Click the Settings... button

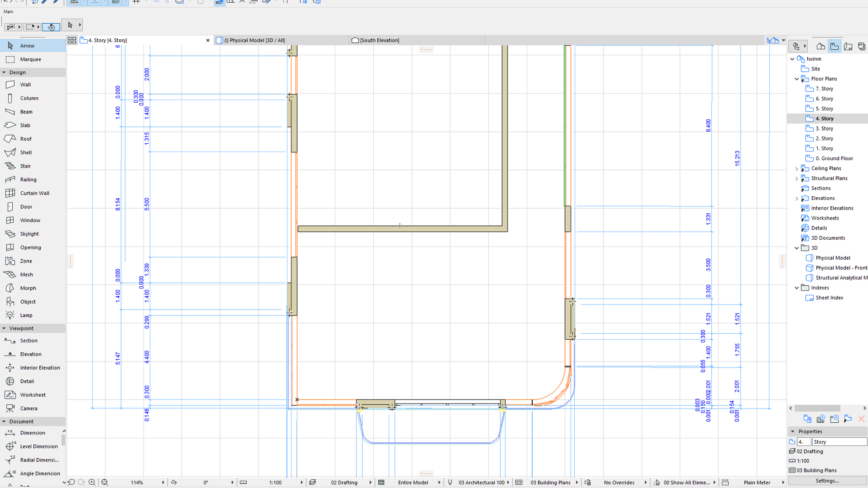coord(827,481)
